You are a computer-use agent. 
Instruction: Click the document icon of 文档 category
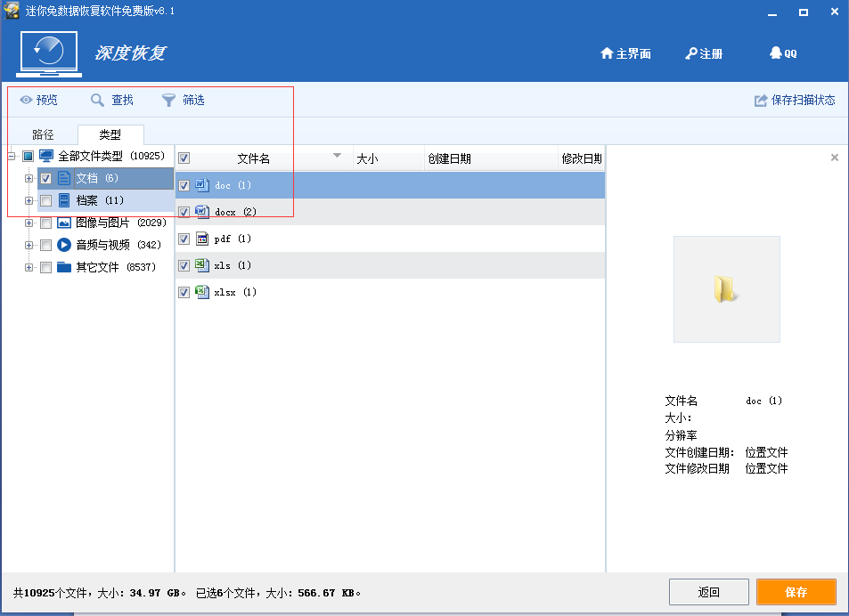click(x=64, y=178)
